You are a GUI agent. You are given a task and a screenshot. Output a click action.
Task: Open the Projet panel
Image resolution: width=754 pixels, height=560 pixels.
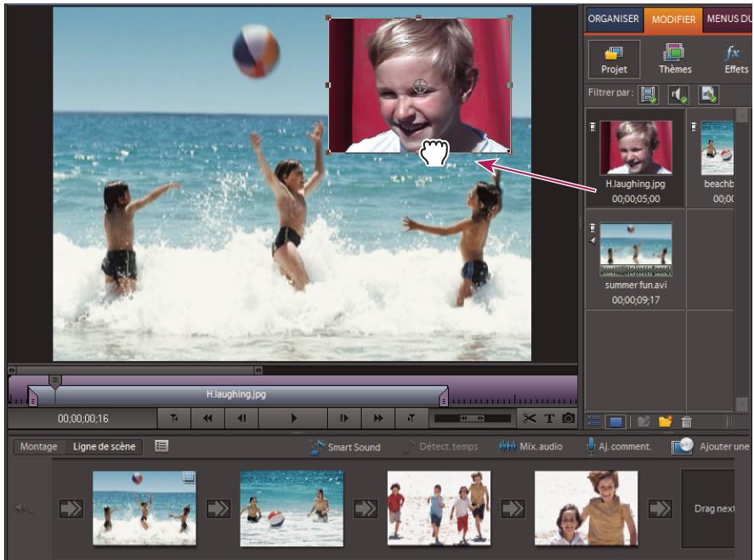tap(614, 59)
